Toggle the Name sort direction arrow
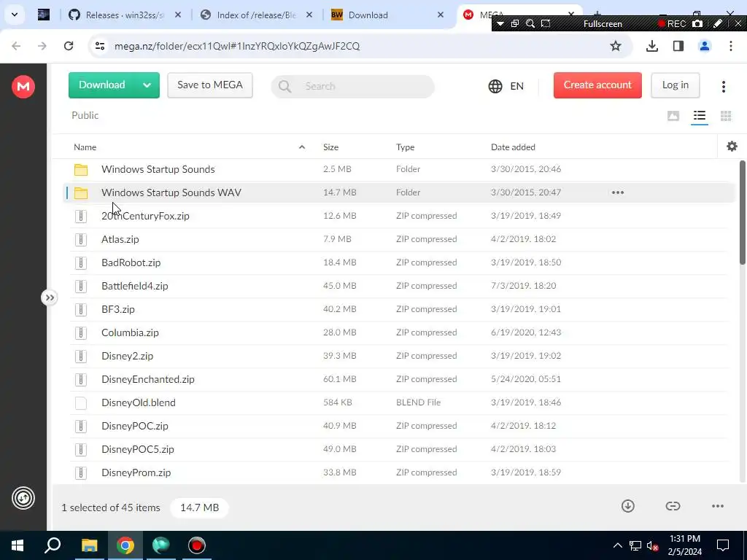Screen dimensions: 747x560 [301, 147]
